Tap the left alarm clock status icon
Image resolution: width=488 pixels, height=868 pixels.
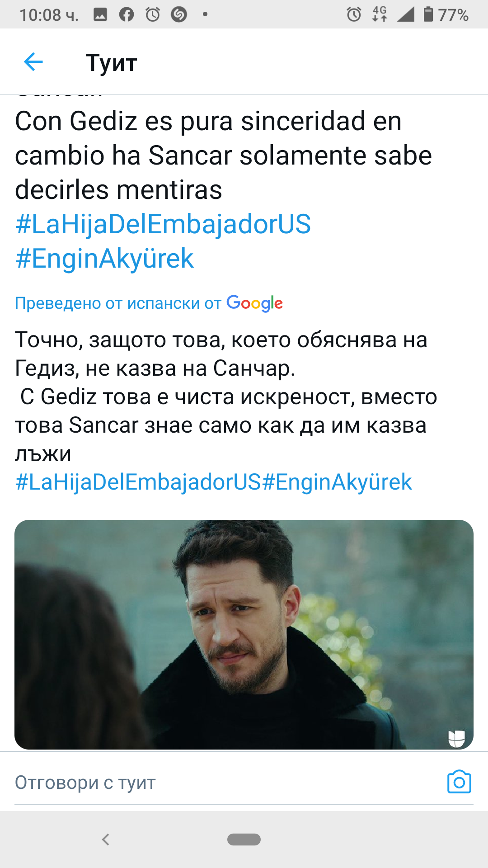pos(153,14)
